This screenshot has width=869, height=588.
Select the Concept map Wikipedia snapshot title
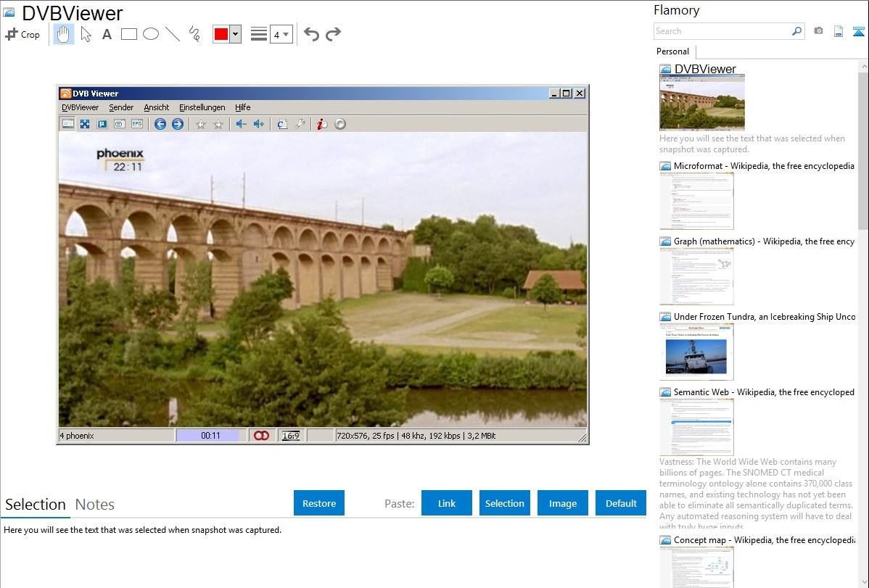coord(765,539)
